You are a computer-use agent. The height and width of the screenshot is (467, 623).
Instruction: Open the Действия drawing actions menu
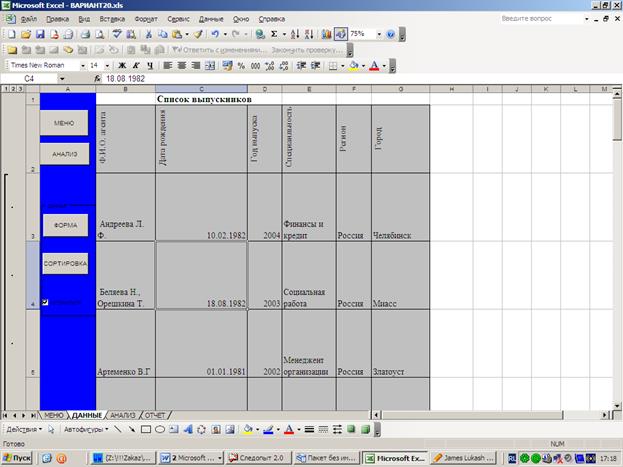point(24,430)
